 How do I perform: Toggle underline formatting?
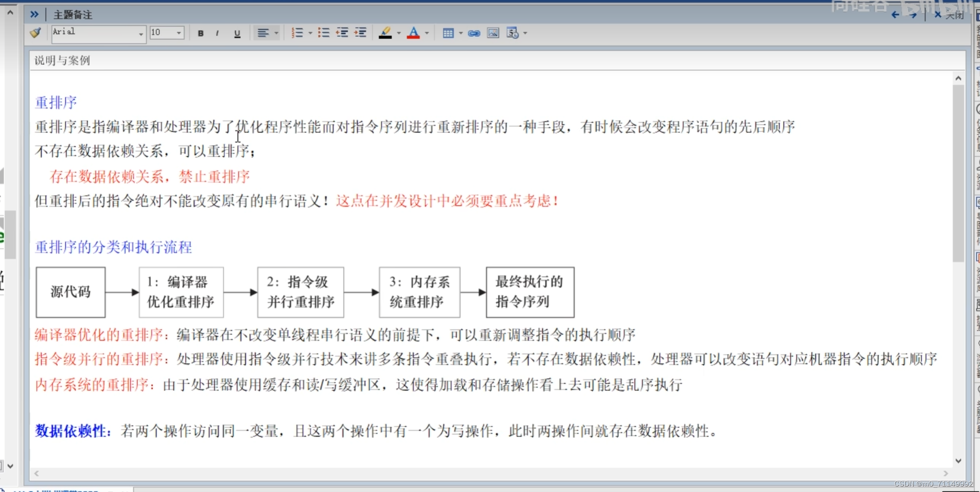[x=237, y=33]
